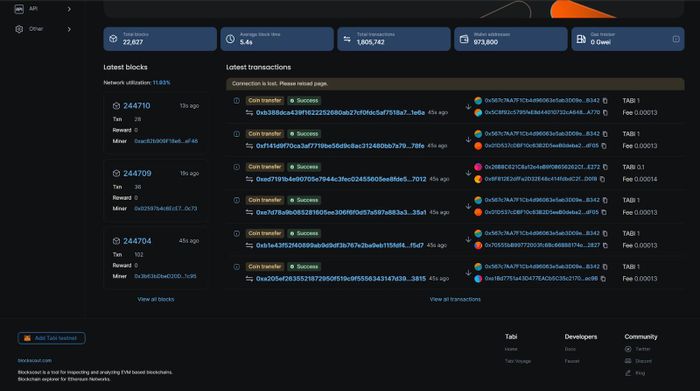Click miner address of block 244704

(165, 276)
